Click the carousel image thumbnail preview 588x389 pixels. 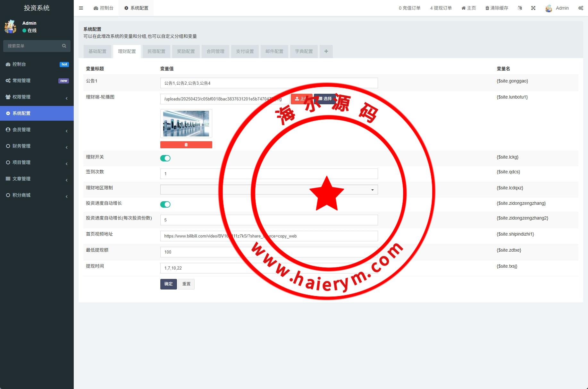pos(186,124)
